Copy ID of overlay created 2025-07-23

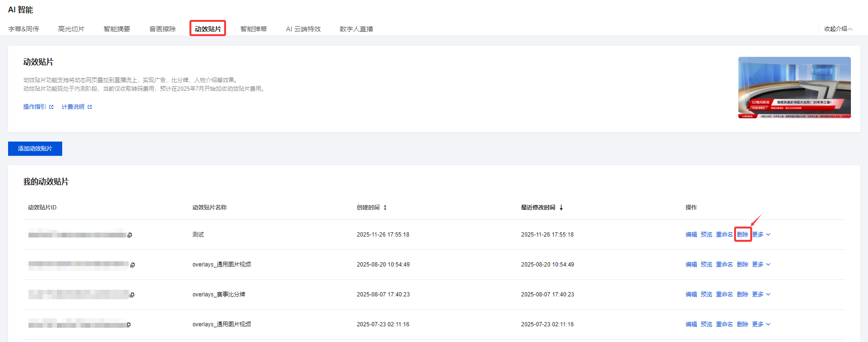click(129, 325)
